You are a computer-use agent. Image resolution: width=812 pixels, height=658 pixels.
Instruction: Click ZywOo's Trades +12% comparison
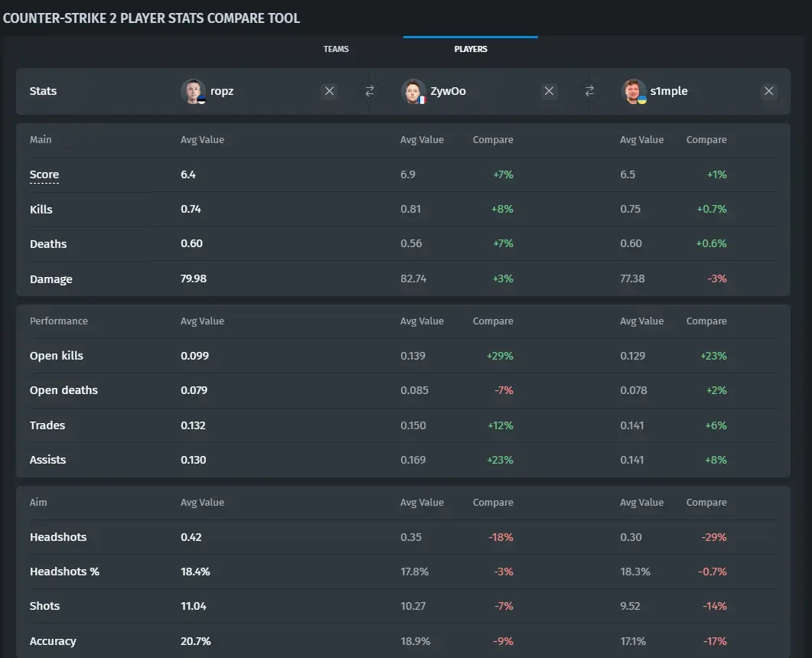[501, 425]
